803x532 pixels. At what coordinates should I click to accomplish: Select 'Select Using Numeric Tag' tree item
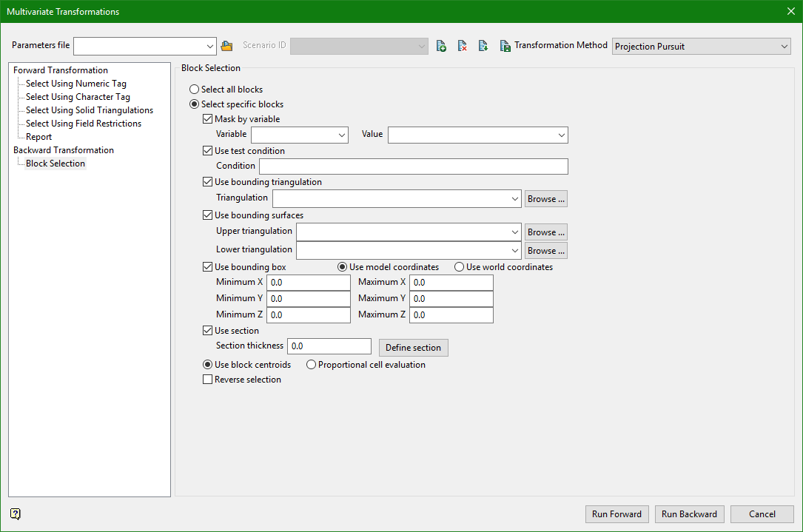click(75, 84)
